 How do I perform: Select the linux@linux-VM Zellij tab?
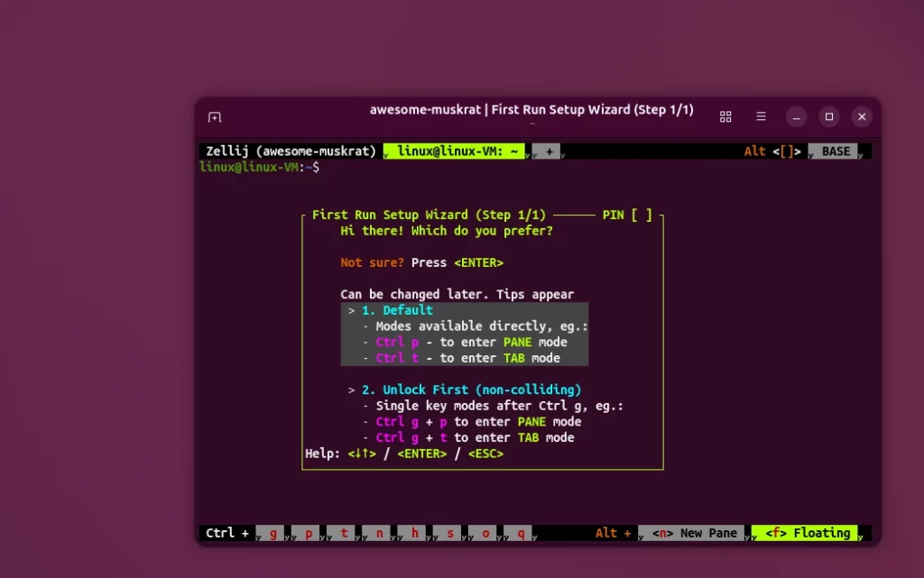click(x=454, y=151)
